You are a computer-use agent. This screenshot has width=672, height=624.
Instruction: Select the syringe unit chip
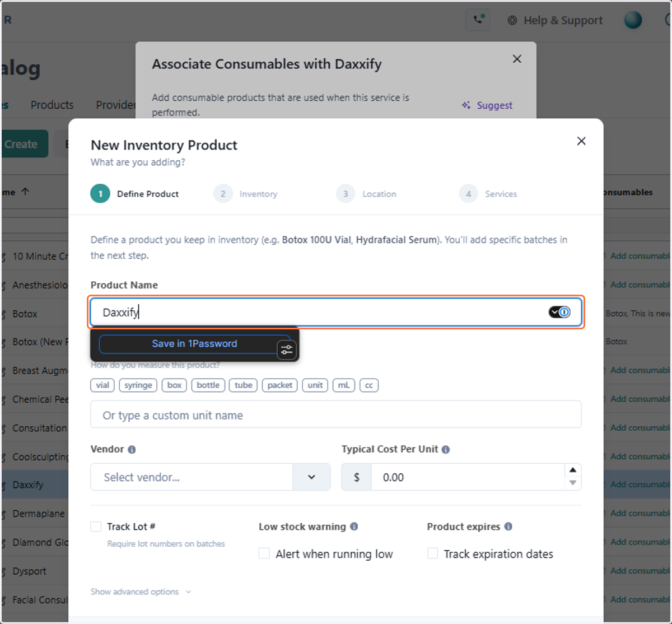[138, 385]
